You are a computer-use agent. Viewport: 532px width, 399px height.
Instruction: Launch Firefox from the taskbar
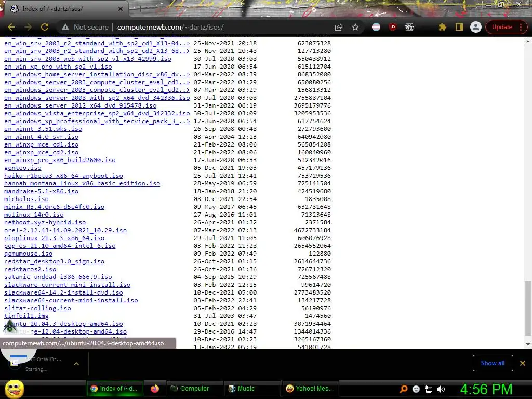pyautogui.click(x=155, y=389)
